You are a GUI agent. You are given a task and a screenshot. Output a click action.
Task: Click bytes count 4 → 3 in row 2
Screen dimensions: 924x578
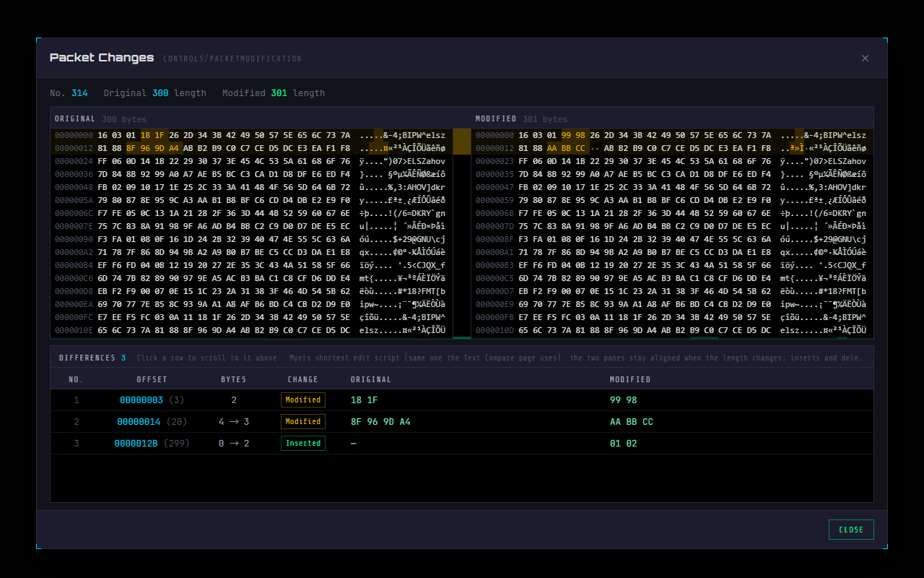pos(234,421)
